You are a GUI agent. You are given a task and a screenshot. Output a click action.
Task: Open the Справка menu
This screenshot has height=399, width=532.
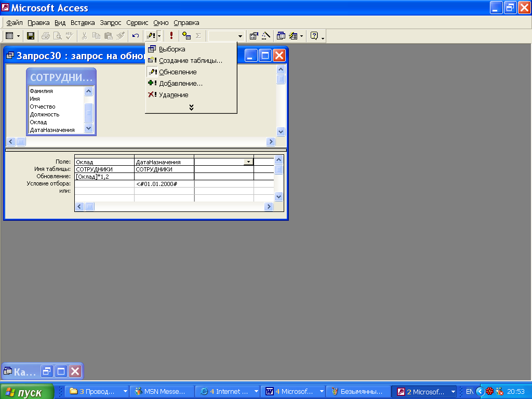click(x=187, y=23)
